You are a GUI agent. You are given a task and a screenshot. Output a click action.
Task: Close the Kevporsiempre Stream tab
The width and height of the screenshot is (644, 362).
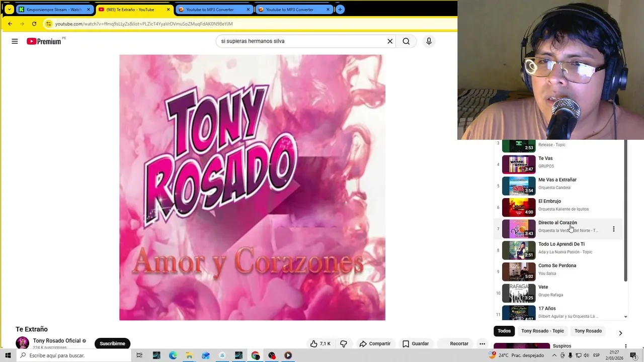89,10
